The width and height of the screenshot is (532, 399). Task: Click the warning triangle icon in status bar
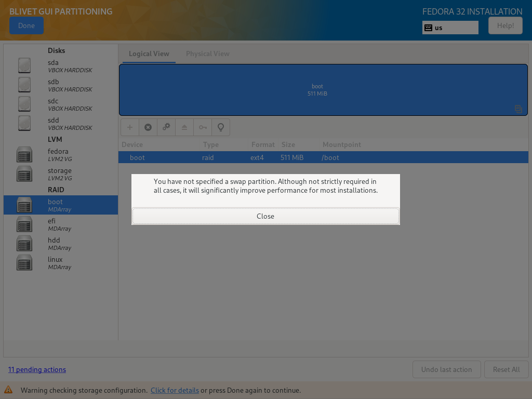click(8, 390)
